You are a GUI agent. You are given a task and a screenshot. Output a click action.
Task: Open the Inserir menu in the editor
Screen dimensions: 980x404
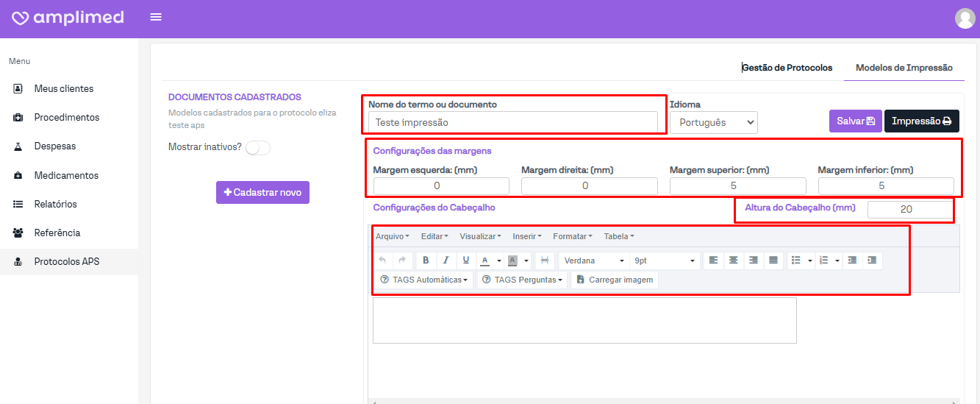point(526,236)
